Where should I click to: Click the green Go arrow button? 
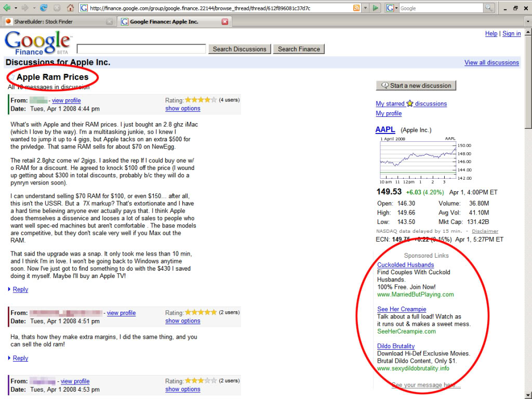(x=375, y=8)
